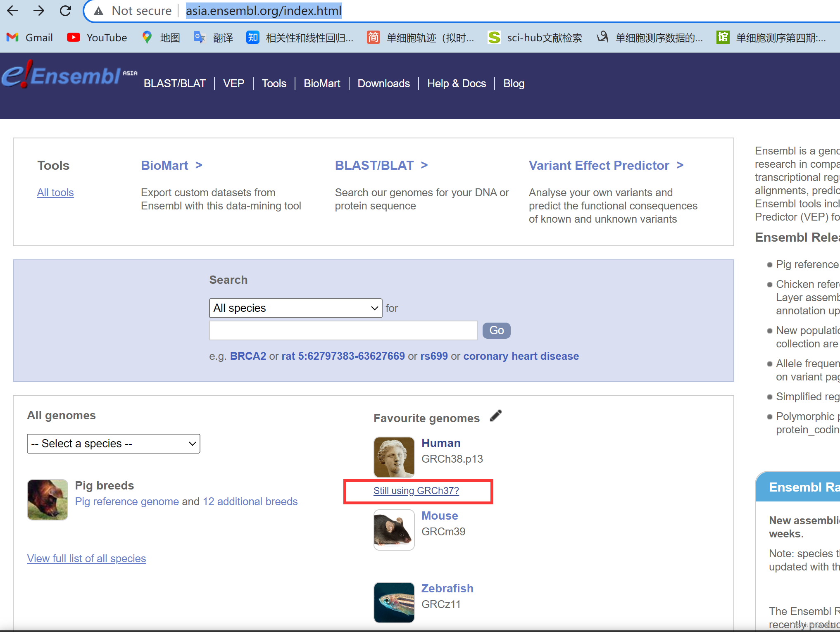Image resolution: width=840 pixels, height=632 pixels.
Task: Open Downloads in the navigation bar
Action: (383, 83)
